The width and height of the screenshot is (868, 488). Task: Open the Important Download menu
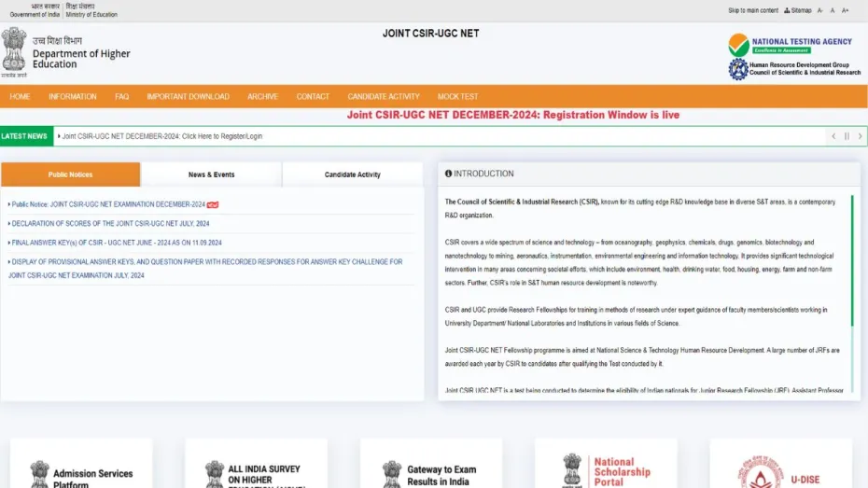pyautogui.click(x=188, y=96)
